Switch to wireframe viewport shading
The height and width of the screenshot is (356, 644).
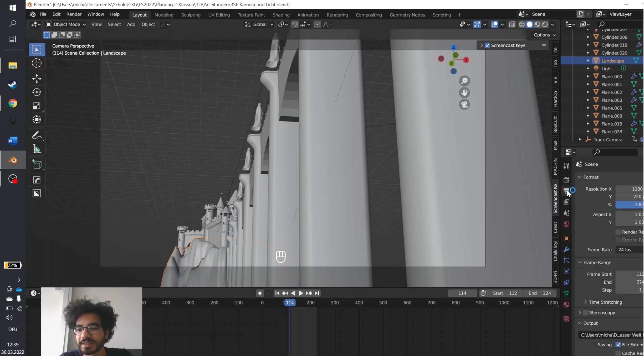coord(522,24)
